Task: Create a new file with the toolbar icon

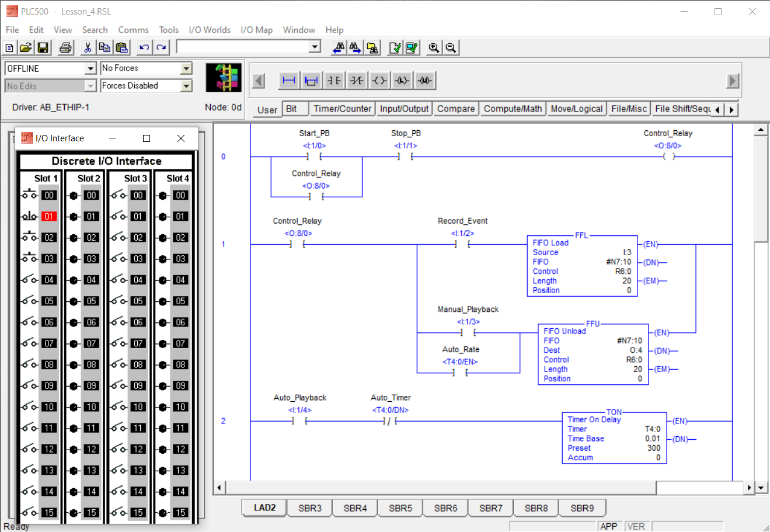Action: click(x=9, y=48)
